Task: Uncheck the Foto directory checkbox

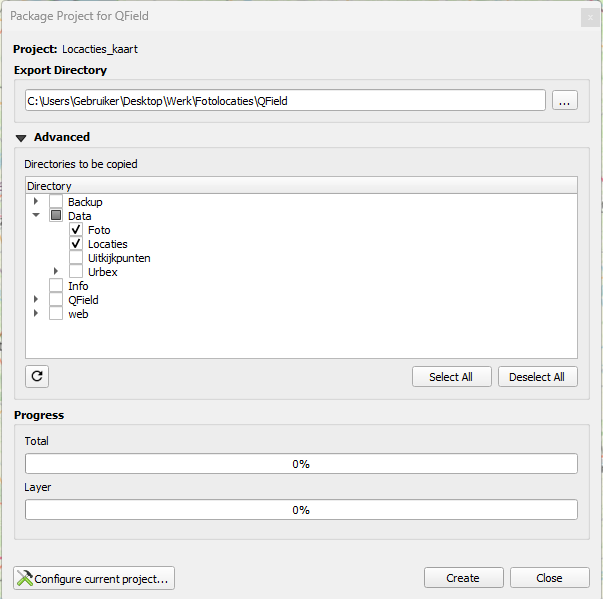Action: click(x=76, y=230)
